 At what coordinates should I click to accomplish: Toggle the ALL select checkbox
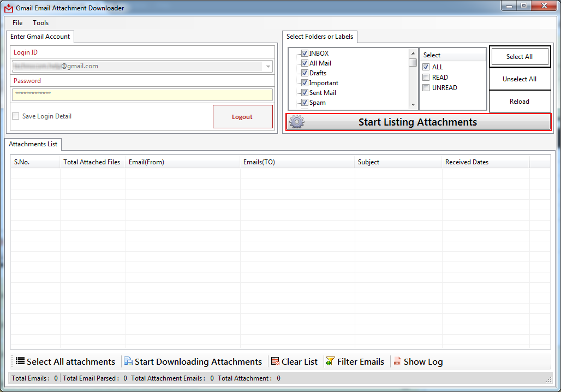pyautogui.click(x=426, y=67)
